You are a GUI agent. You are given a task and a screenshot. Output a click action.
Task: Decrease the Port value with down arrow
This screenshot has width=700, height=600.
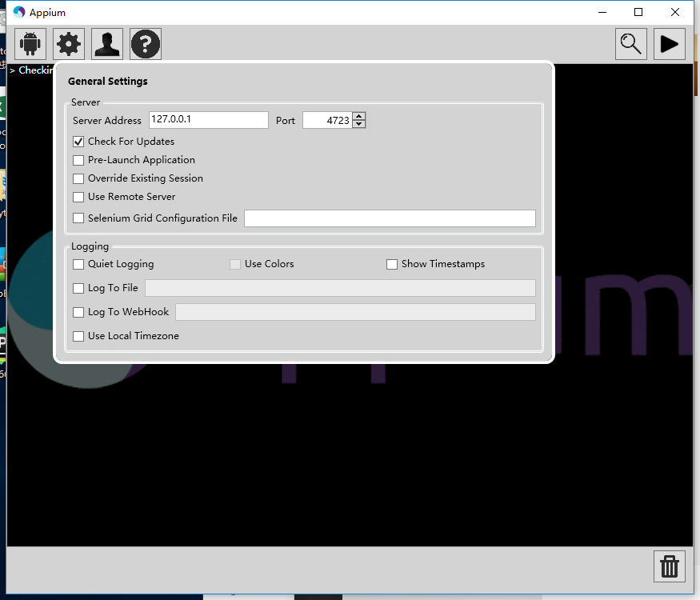click(x=359, y=124)
